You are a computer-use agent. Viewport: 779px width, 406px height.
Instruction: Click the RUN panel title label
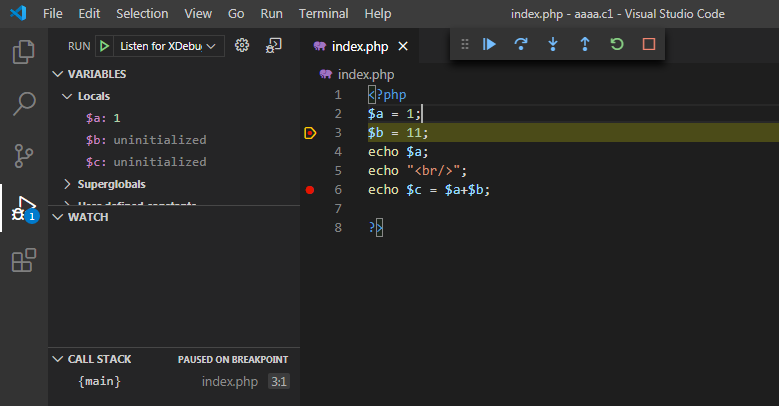(x=79, y=46)
